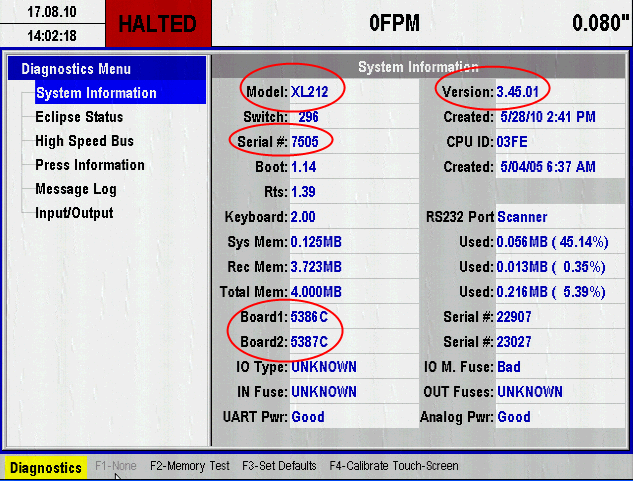Click the Used value 0.013MB (0.35%)
The image size is (633, 481).
tap(551, 267)
